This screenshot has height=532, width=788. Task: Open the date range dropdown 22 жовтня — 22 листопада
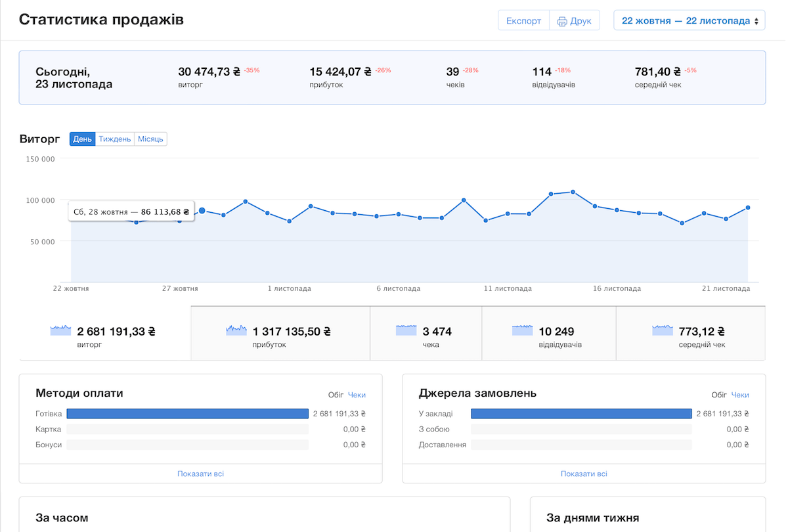[689, 21]
